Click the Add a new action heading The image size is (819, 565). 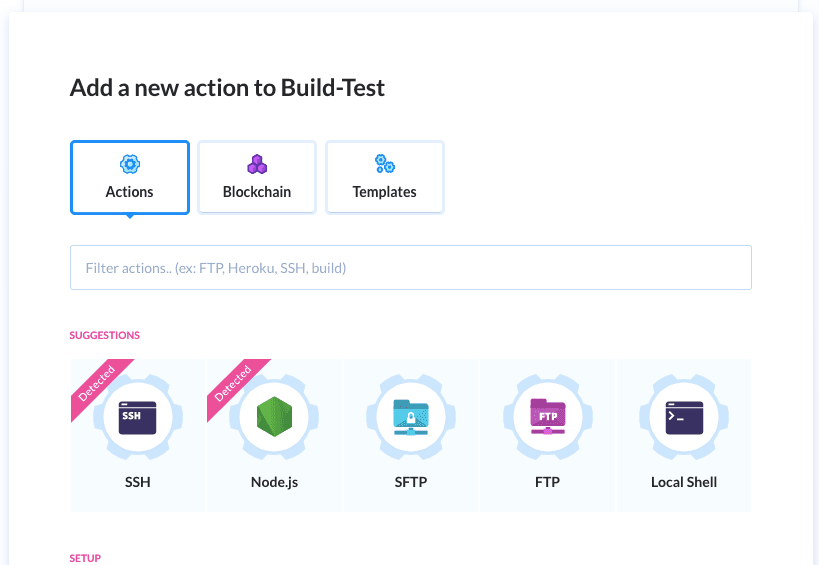pyautogui.click(x=227, y=88)
